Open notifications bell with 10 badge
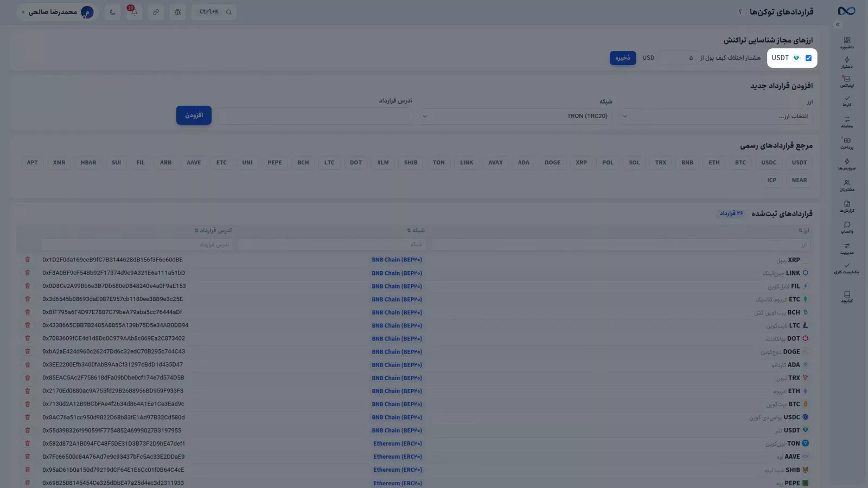Image resolution: width=868 pixels, height=488 pixels. coord(133,12)
